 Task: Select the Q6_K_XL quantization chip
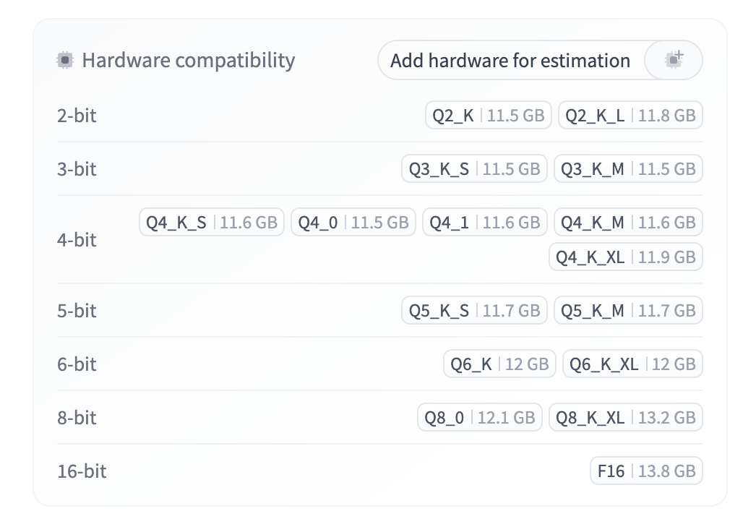coord(632,364)
